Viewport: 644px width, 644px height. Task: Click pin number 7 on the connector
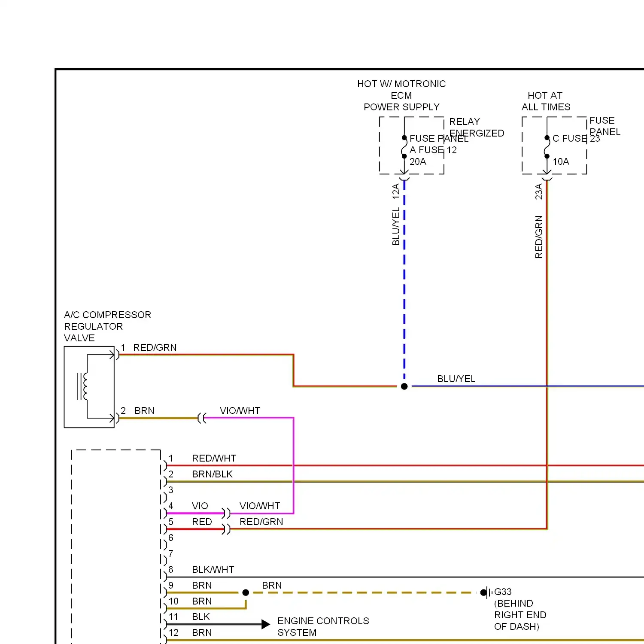point(171,553)
